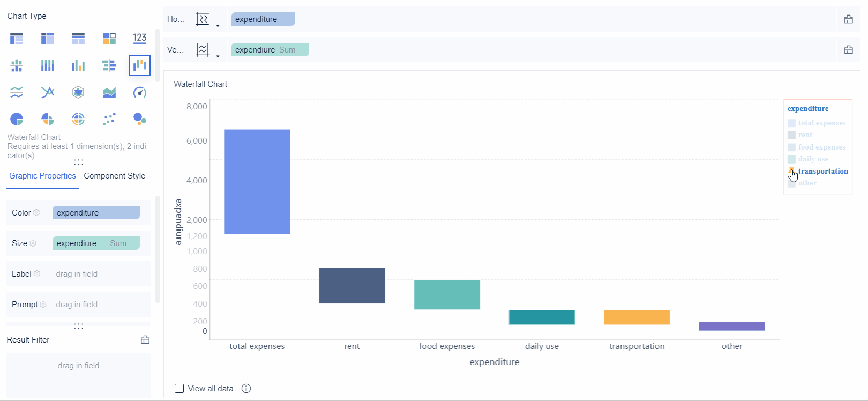The image size is (868, 401).
Task: Click the expenditure field in horizontal axis
Action: pos(263,19)
